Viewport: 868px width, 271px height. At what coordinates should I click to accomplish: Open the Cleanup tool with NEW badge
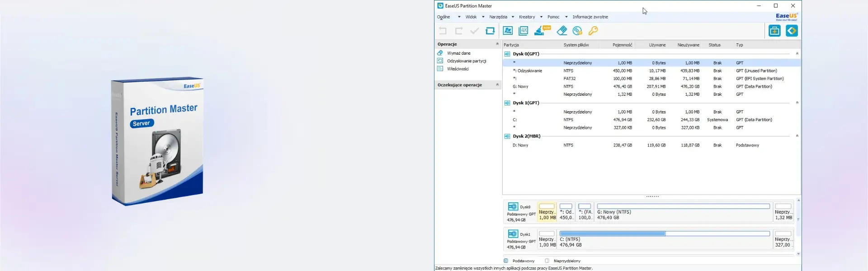tap(542, 31)
